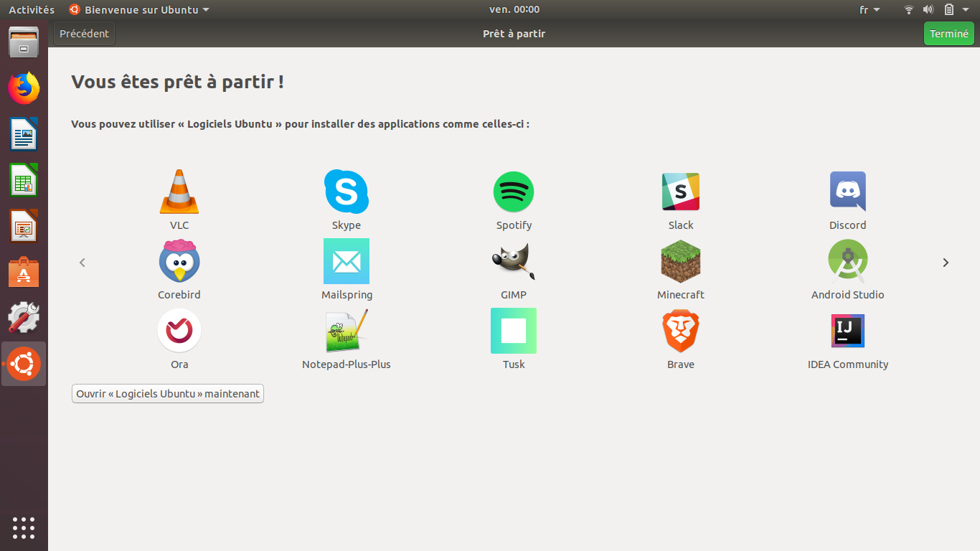The image size is (980, 551).
Task: Click the VLC media player icon
Action: 179,192
